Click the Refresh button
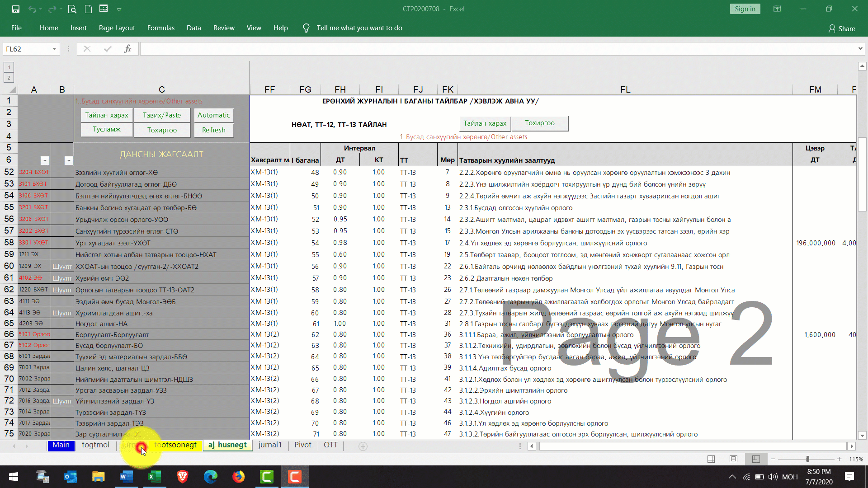 tap(213, 130)
